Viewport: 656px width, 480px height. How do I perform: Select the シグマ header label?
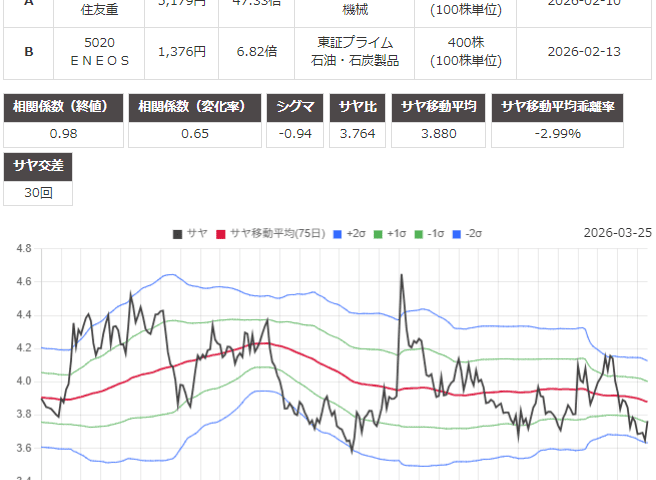(295, 107)
